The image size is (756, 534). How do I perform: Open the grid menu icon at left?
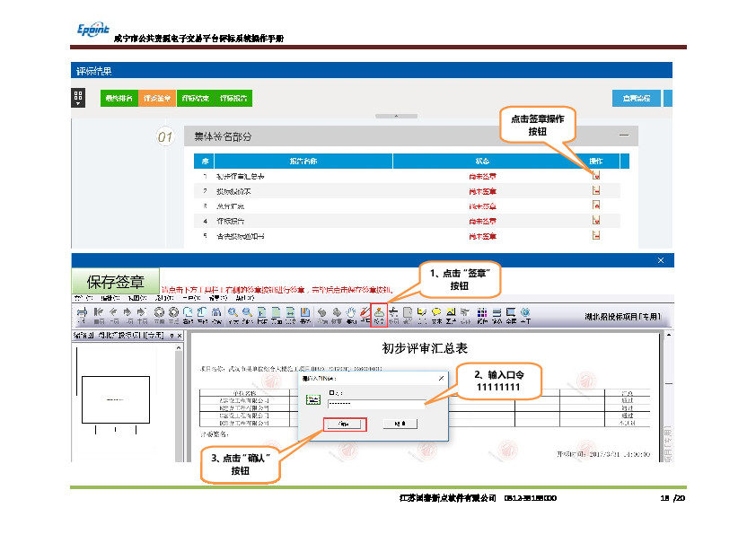pyautogui.click(x=78, y=97)
